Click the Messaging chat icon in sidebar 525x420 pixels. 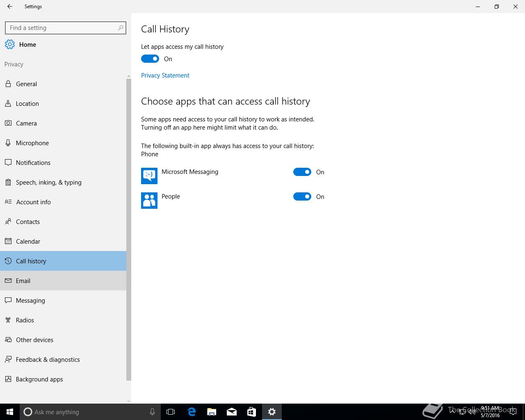[x=8, y=300]
